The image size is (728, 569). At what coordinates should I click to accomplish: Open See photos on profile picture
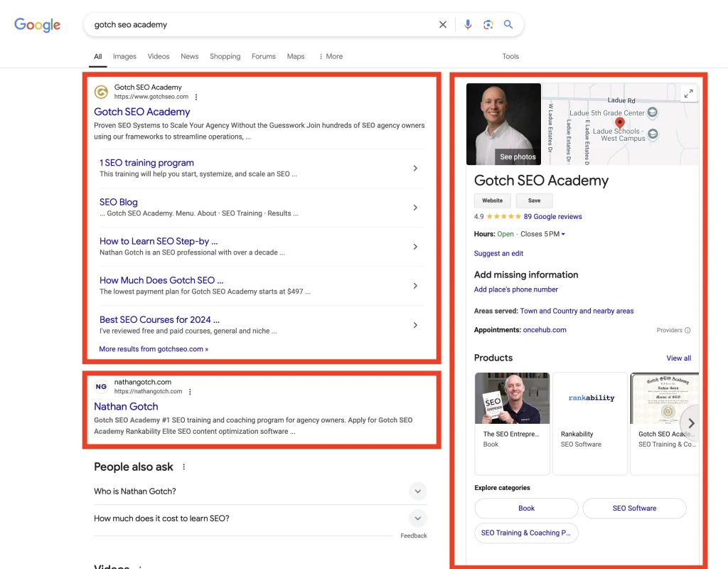click(518, 157)
